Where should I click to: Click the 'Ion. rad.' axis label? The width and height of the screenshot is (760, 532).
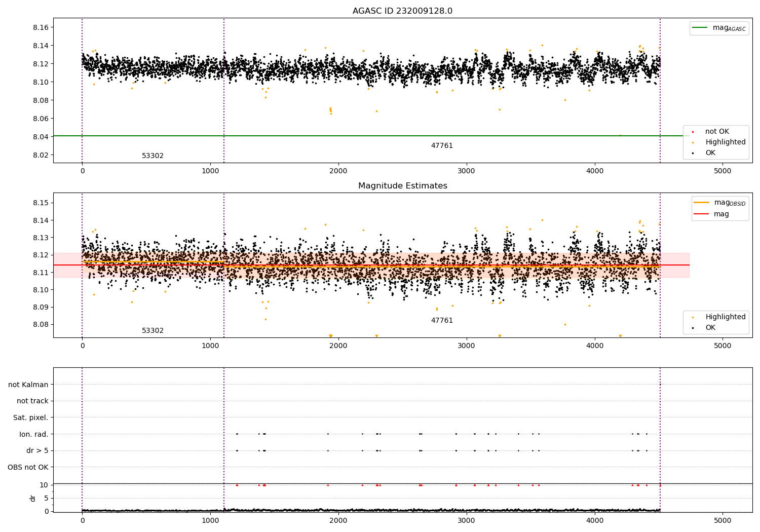tap(34, 434)
